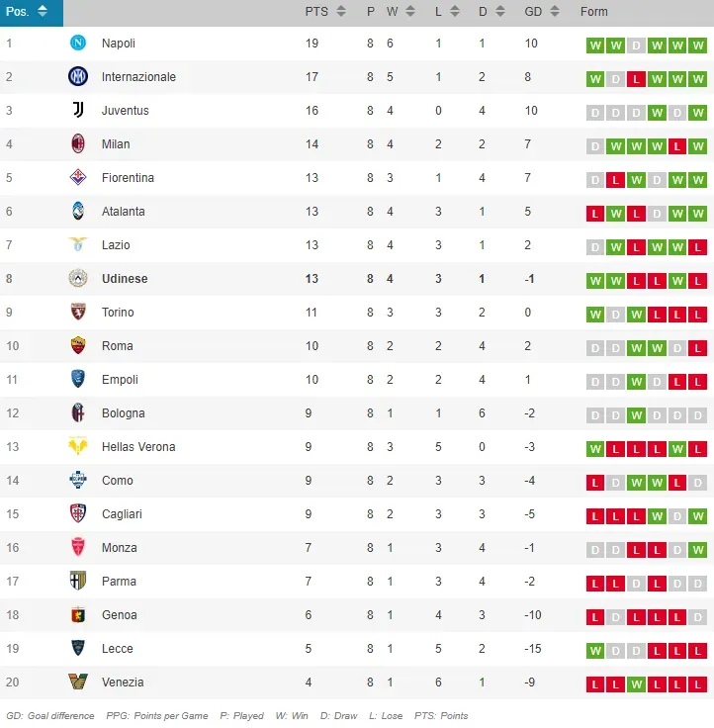Sort standings by PTS column arrows

coord(341,12)
